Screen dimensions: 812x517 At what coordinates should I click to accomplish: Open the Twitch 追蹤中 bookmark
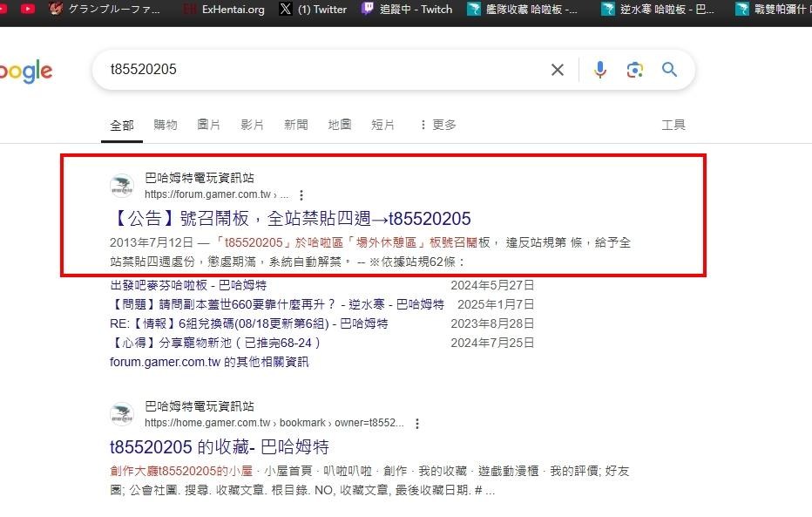pos(407,9)
